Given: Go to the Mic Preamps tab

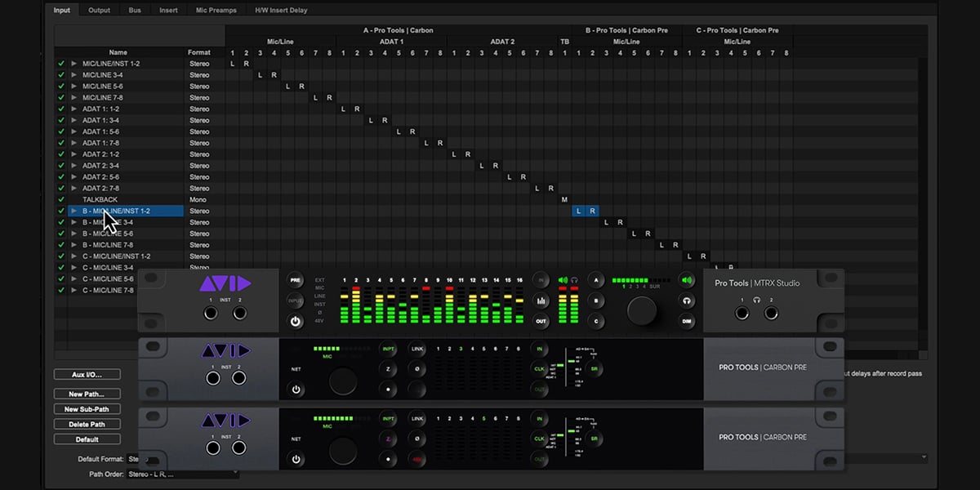Looking at the screenshot, I should (x=216, y=10).
